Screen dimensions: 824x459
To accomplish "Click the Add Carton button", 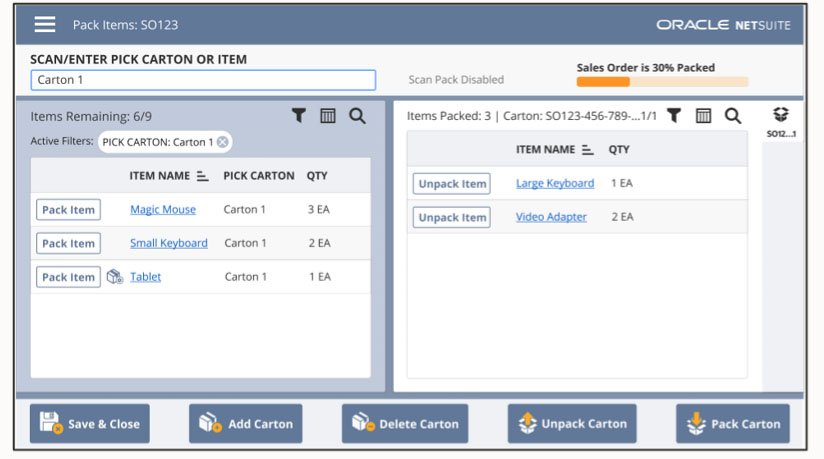I will click(245, 423).
